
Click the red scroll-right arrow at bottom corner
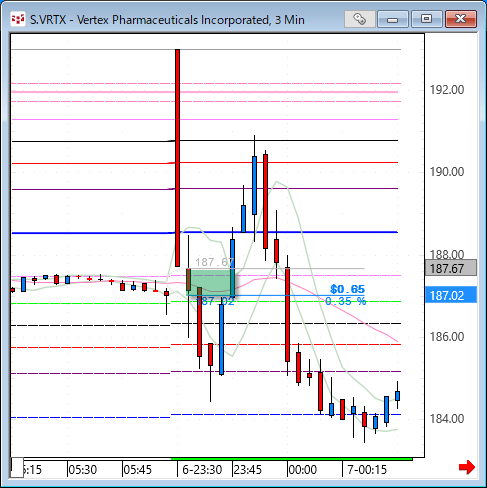click(x=467, y=467)
